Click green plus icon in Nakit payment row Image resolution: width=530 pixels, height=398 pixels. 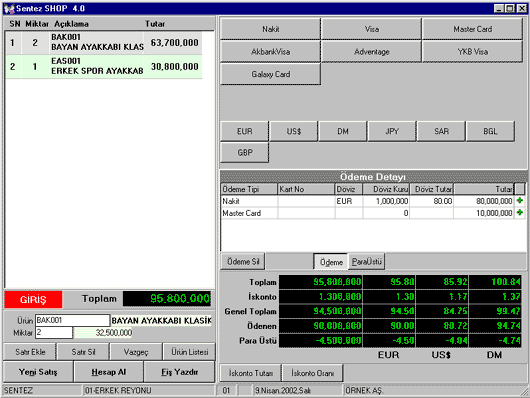[x=520, y=201]
